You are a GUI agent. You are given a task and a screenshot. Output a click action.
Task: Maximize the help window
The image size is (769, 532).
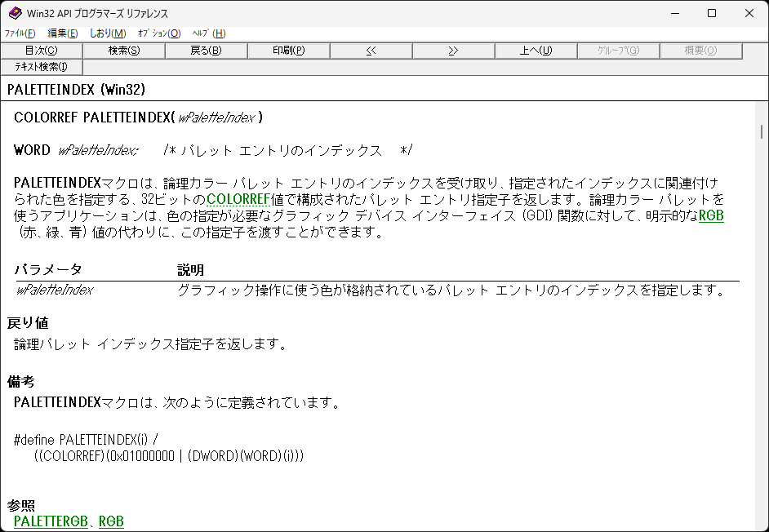[712, 13]
